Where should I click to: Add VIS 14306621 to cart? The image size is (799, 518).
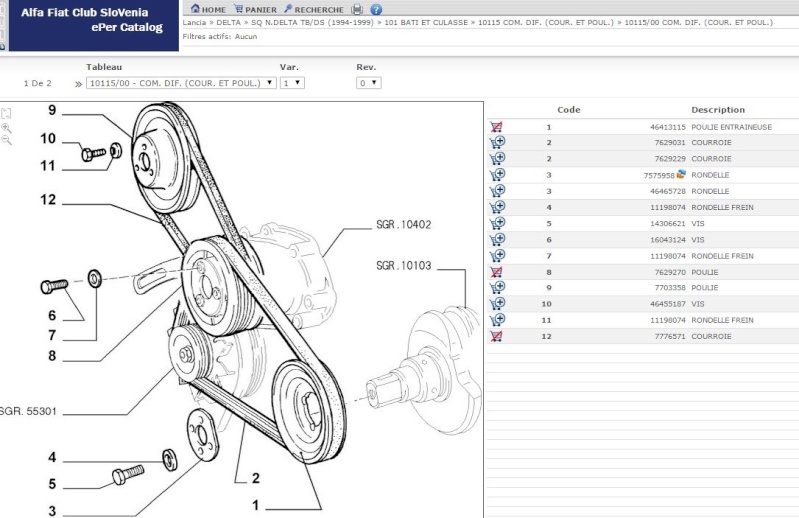[x=497, y=224]
